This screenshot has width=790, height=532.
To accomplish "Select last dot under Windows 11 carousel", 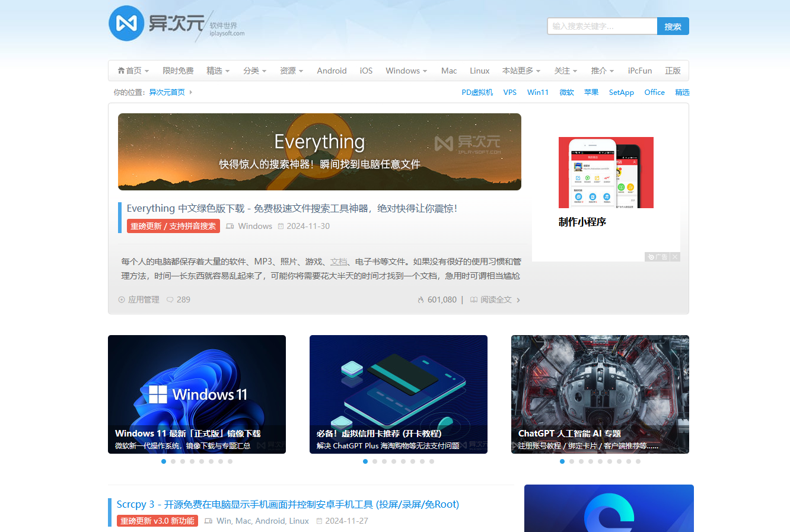I will [x=230, y=461].
